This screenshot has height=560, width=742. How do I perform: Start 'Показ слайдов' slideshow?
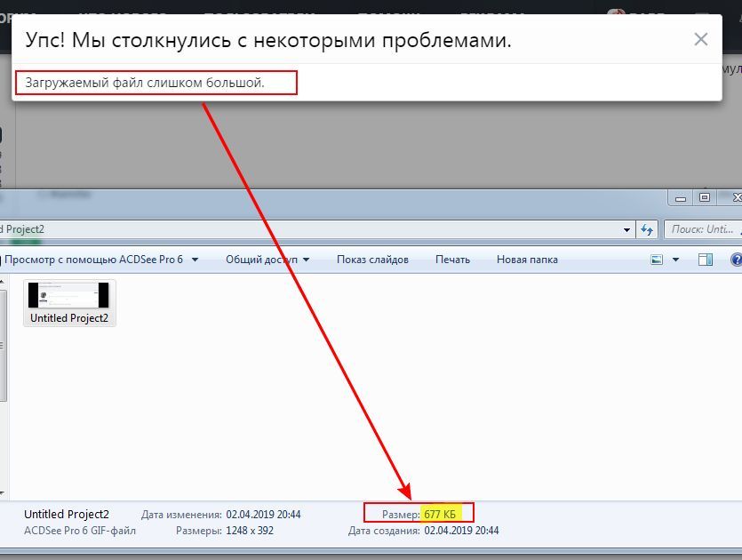point(372,260)
